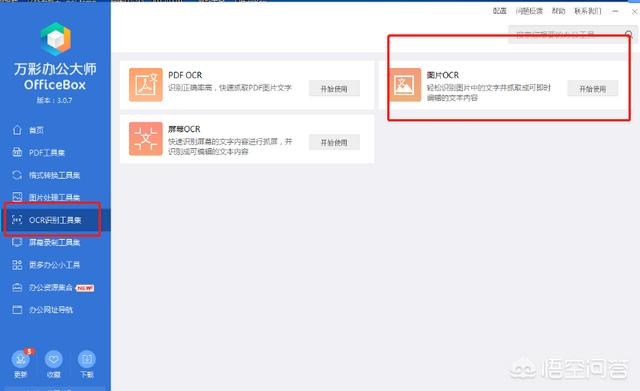The height and width of the screenshot is (391, 640).
Task: Open the 下载 downloads icon
Action: click(87, 359)
